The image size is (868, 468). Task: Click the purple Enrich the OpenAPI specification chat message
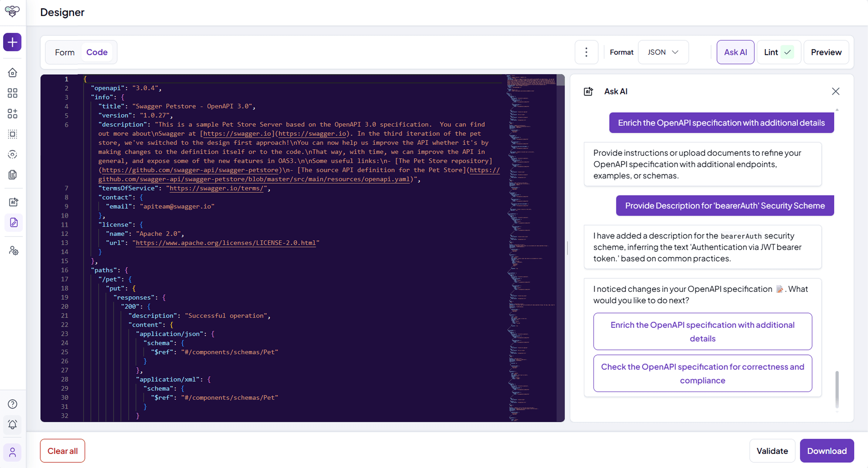point(721,123)
